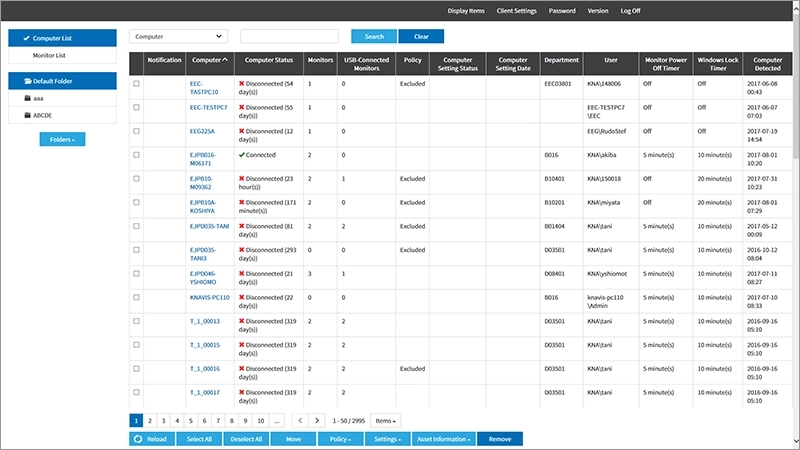This screenshot has width=800, height=450.
Task: Click the Clear button
Action: (421, 36)
